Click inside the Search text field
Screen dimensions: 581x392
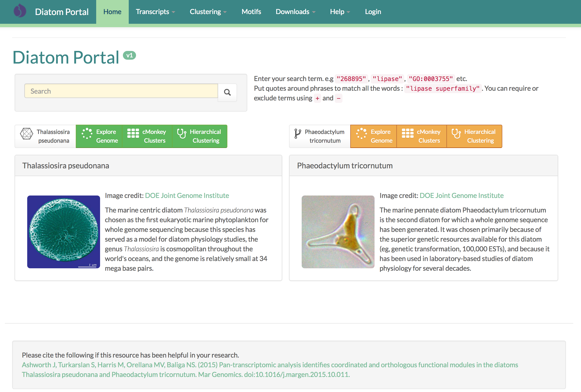(121, 91)
